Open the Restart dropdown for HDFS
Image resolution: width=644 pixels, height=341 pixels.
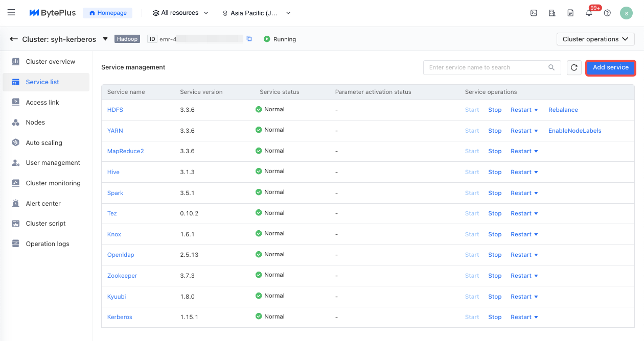coord(524,110)
